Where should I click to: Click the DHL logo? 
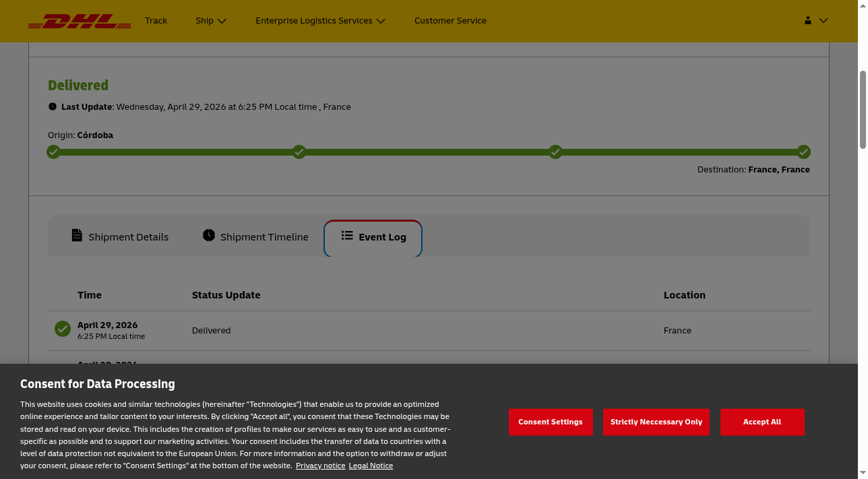(80, 22)
